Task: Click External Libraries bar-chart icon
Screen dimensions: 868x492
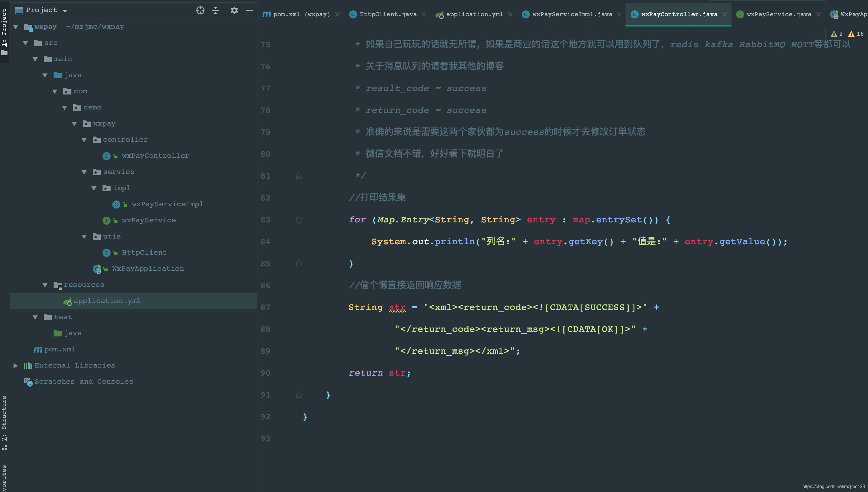Action: pyautogui.click(x=28, y=365)
